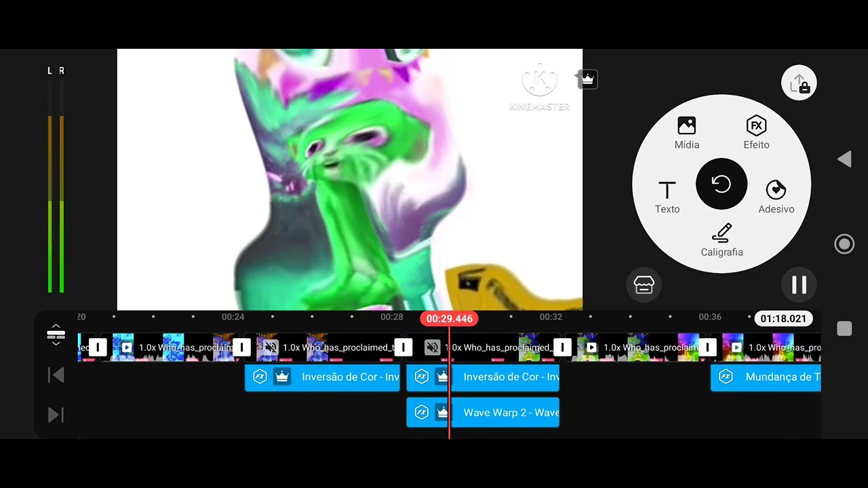868x488 pixels.
Task: Open the Mídia option in the radial menu
Action: 686,133
